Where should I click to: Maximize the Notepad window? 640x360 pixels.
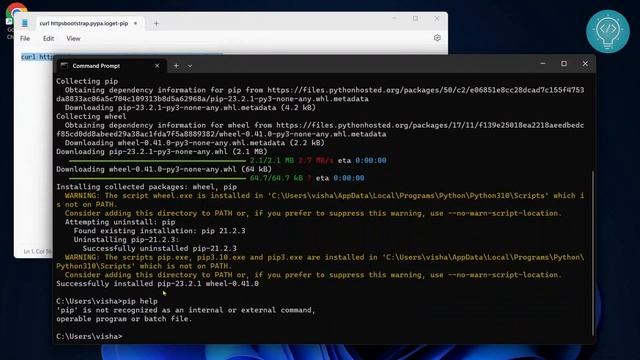point(415,18)
